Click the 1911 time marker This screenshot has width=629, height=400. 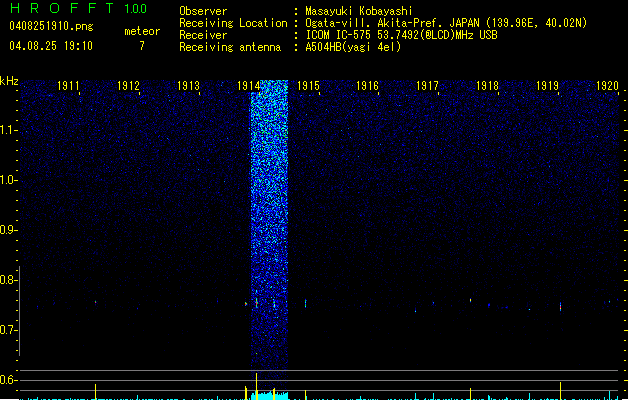[68, 86]
